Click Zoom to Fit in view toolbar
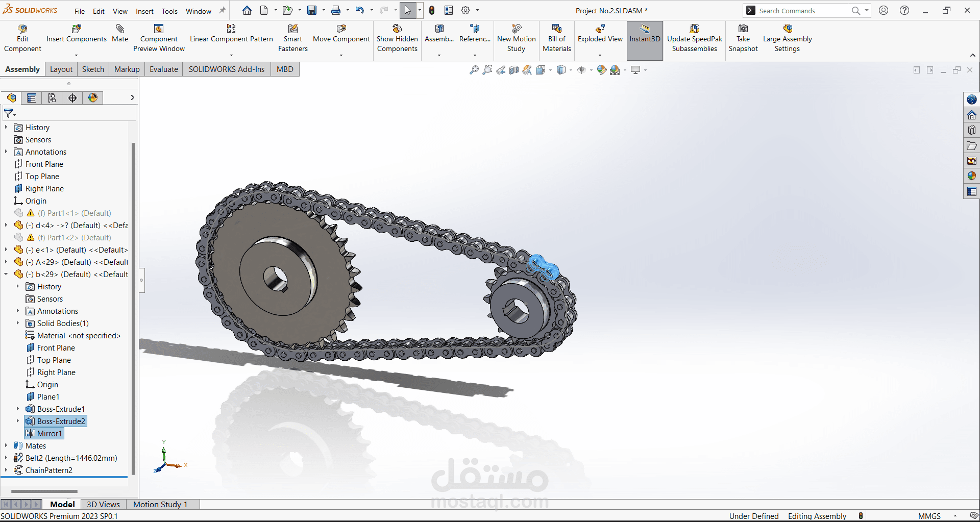980x522 pixels. [474, 70]
